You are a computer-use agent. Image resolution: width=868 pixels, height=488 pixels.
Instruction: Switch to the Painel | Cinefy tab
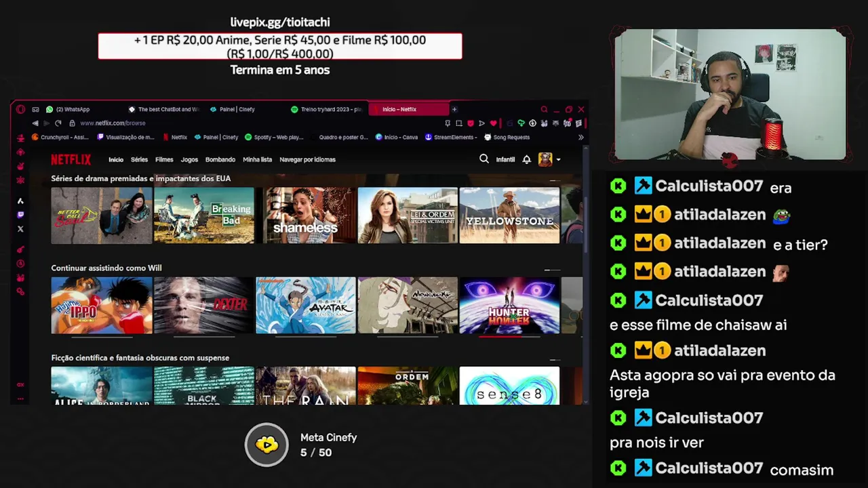[233, 109]
